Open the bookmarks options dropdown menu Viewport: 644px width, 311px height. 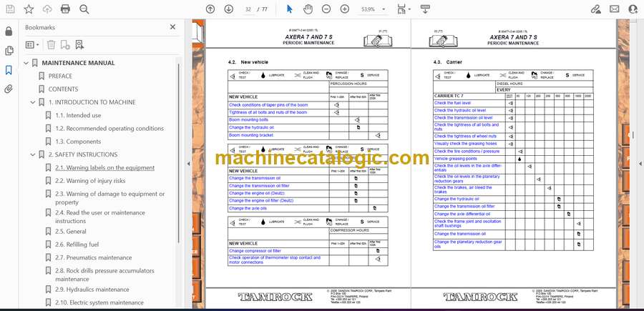(32, 45)
